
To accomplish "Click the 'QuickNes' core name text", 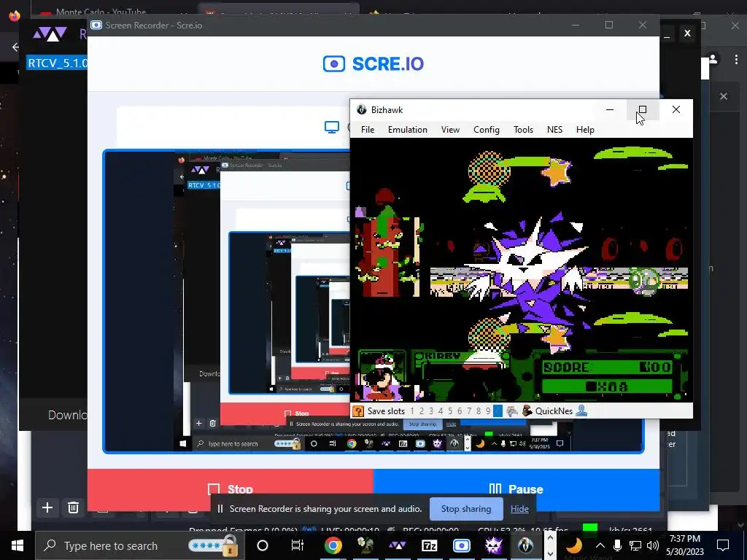I will 554,411.
